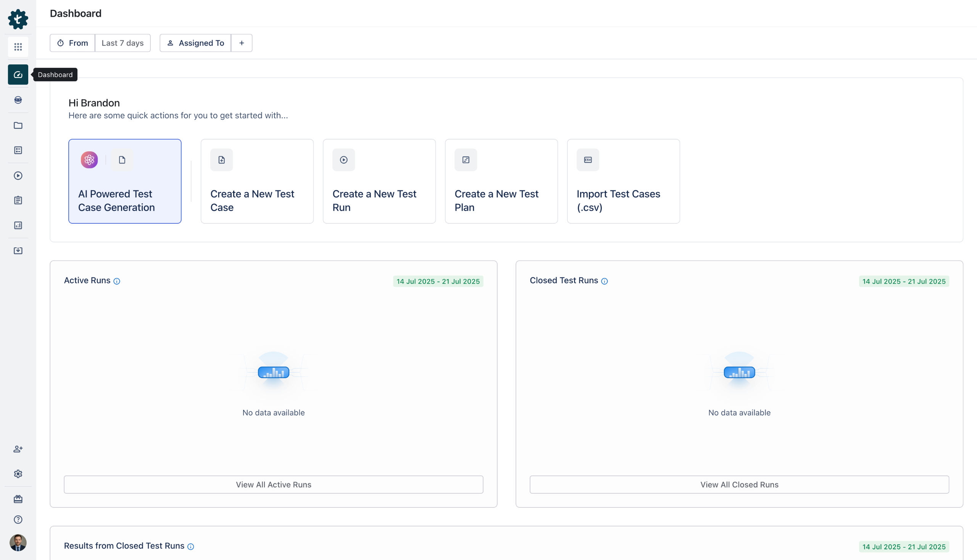Click Import Test Cases (.csv) card
Viewport: 977px width, 560px height.
(x=623, y=181)
